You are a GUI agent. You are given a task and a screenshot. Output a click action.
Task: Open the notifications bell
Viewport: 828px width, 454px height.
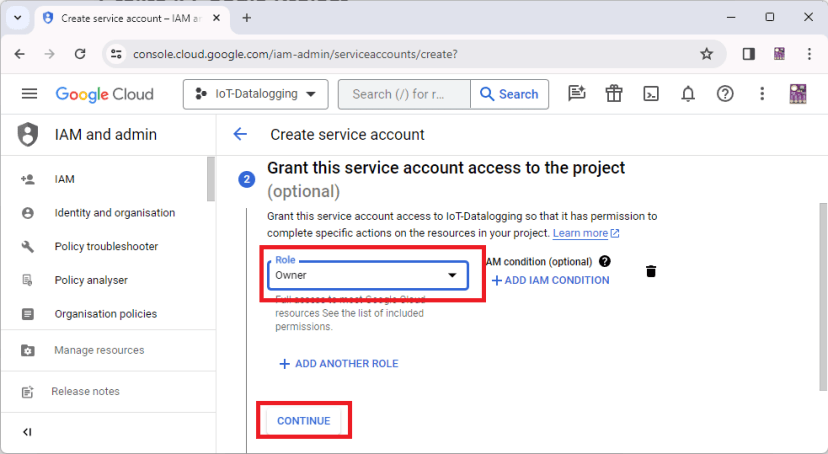click(688, 94)
